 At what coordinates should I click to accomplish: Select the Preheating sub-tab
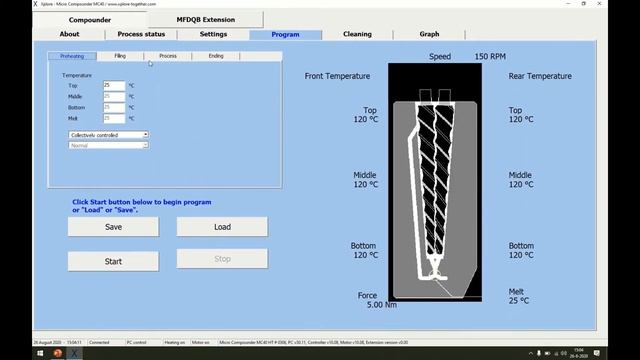(x=72, y=56)
